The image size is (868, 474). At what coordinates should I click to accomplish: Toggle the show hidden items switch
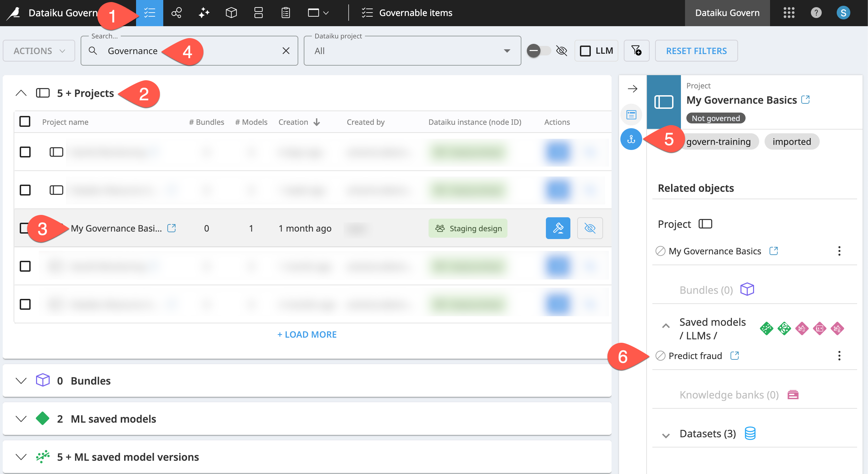(x=539, y=51)
